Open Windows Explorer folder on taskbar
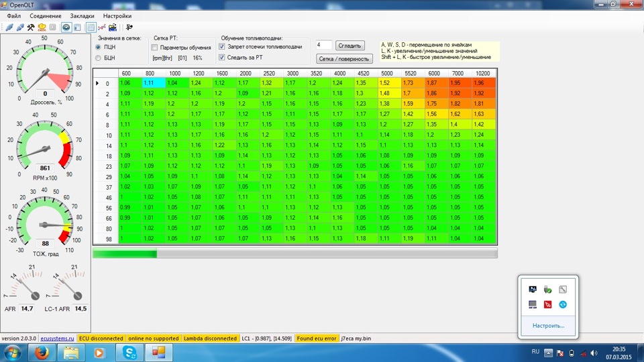644x362 pixels. 71,353
